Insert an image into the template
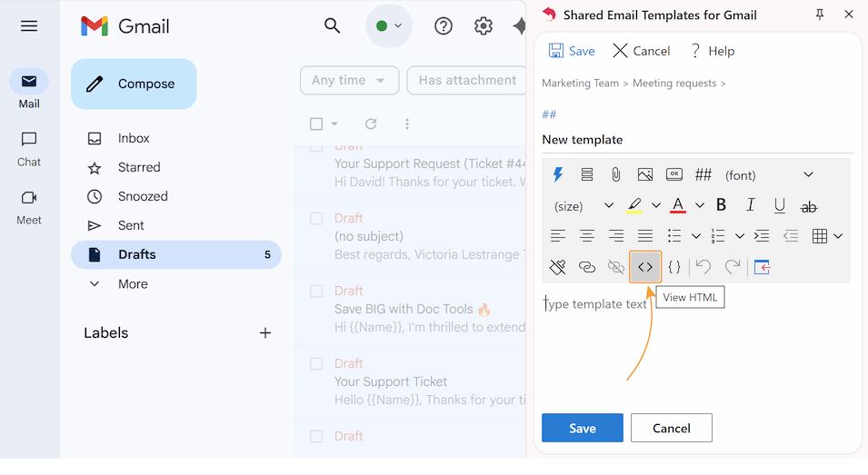The width and height of the screenshot is (868, 475). [x=645, y=174]
